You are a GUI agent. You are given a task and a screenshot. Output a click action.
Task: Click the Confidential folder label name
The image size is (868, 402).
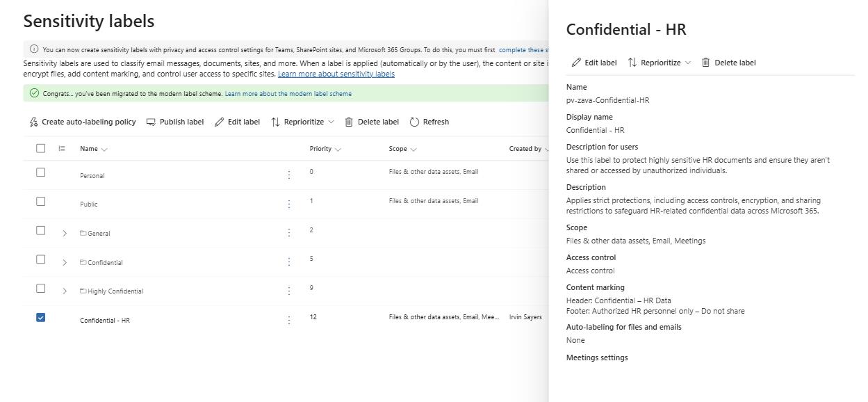click(105, 263)
